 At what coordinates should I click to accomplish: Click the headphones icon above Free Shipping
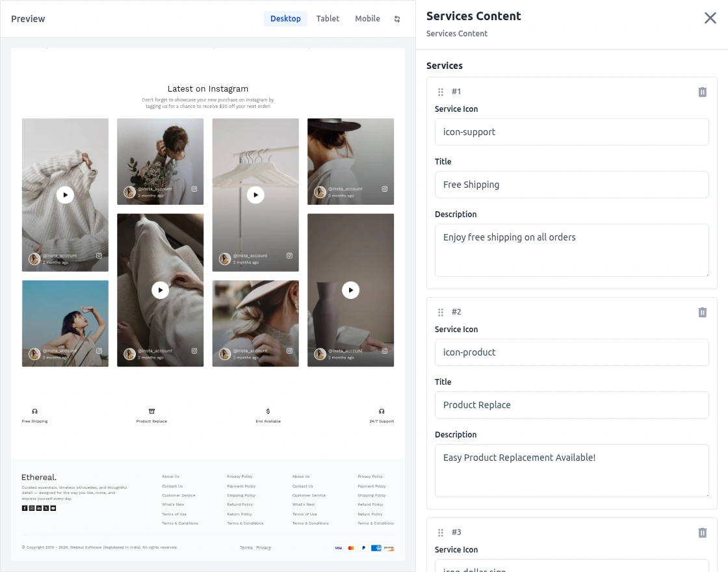pyautogui.click(x=35, y=411)
